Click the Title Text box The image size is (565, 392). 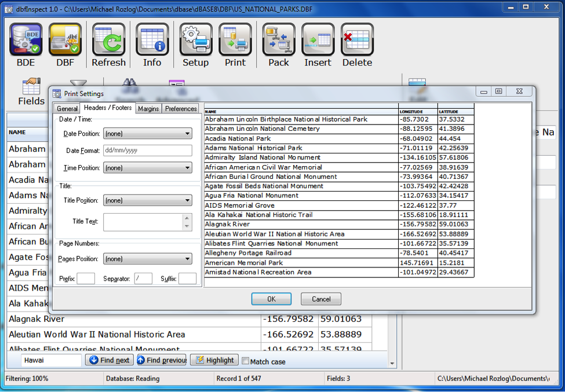[143, 222]
